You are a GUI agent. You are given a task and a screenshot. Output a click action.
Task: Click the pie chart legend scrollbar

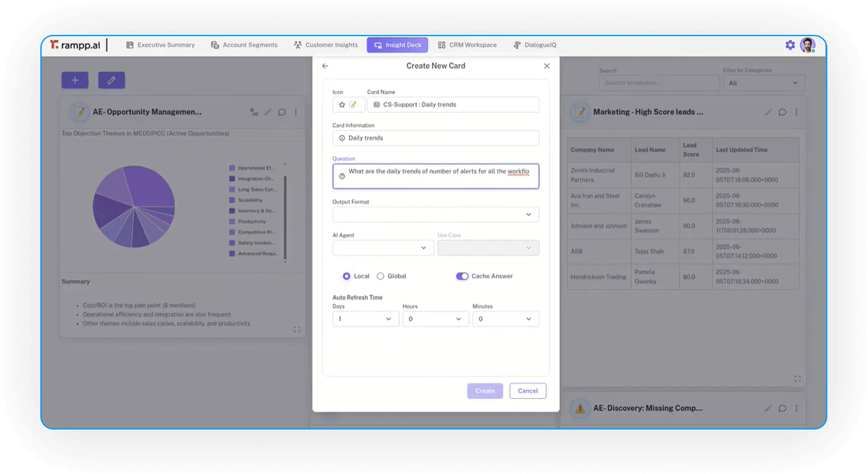pyautogui.click(x=285, y=218)
